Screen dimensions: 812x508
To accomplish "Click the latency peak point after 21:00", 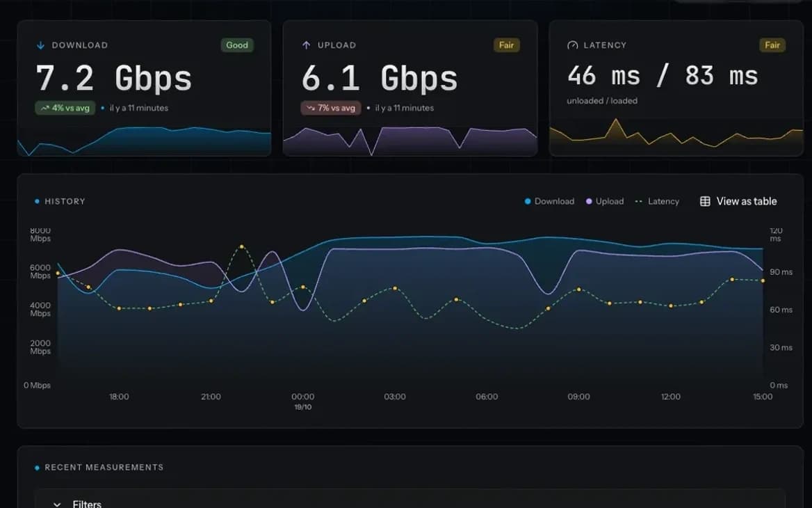I will pyautogui.click(x=242, y=247).
